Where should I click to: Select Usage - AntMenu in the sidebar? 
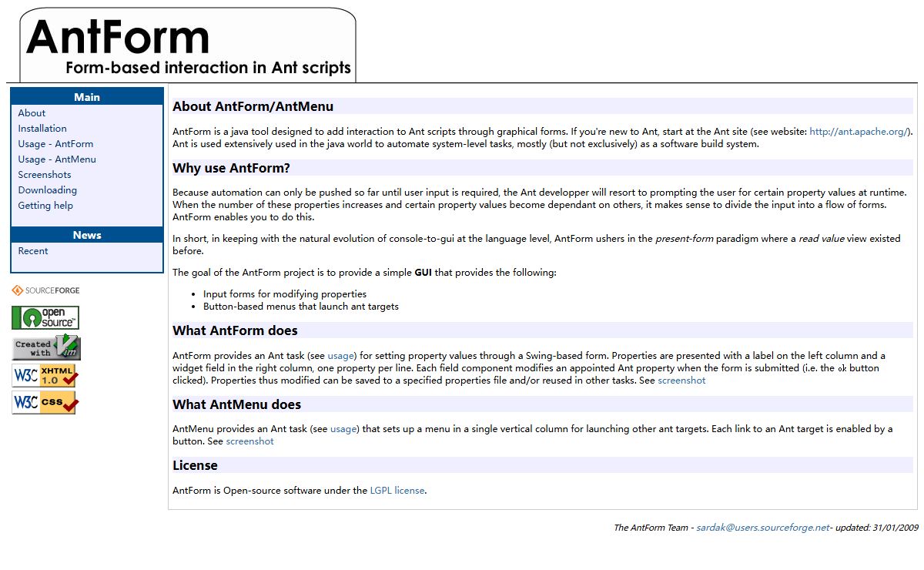pyautogui.click(x=55, y=159)
